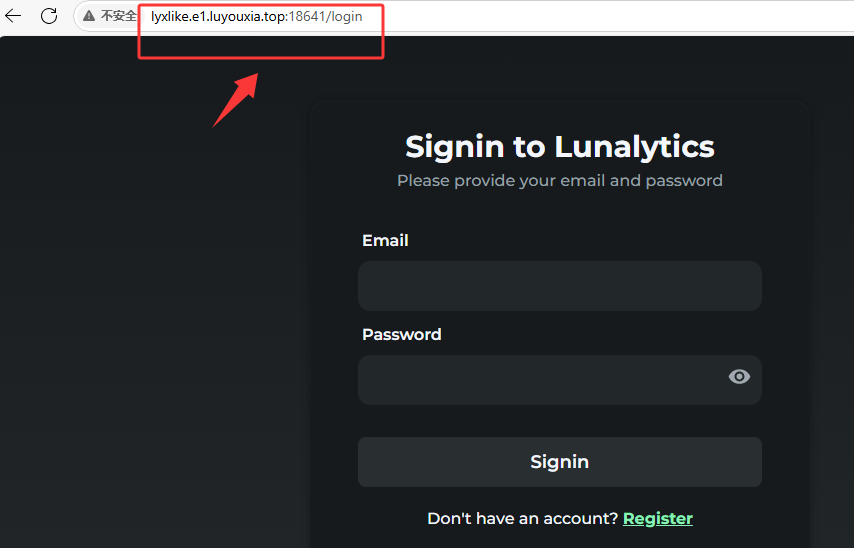Click the 18641 port number in the URL

pos(307,16)
